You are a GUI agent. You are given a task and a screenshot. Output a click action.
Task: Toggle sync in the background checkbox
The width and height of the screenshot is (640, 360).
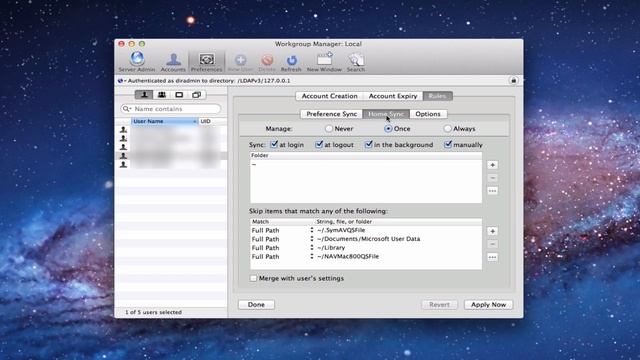[369, 144]
